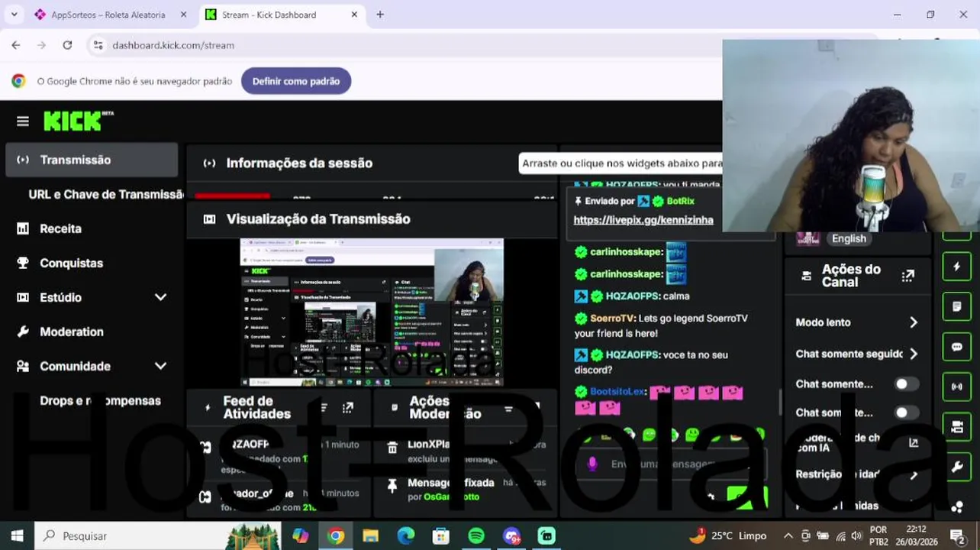
Task: Expand the Estúdio chevron in the sidebar
Action: pyautogui.click(x=160, y=297)
